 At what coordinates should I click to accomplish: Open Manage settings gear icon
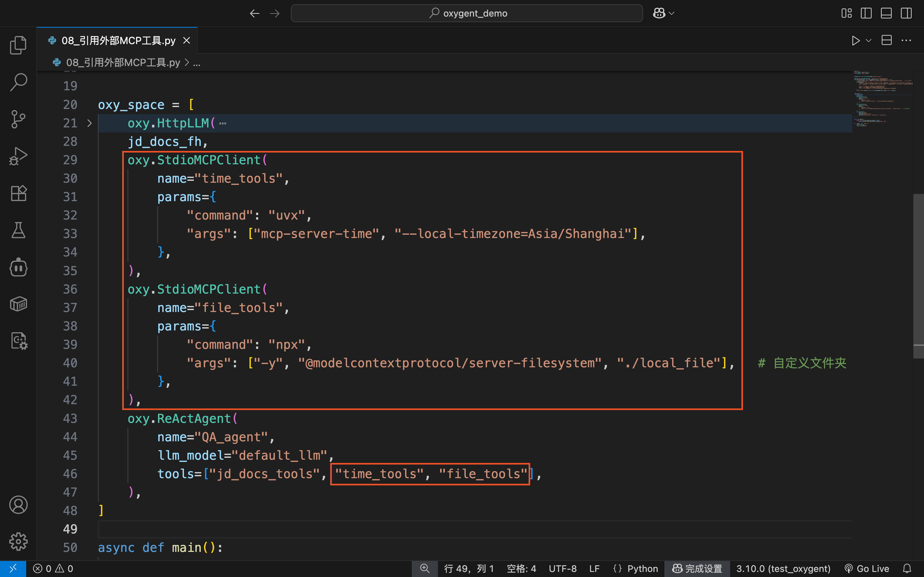point(18,541)
